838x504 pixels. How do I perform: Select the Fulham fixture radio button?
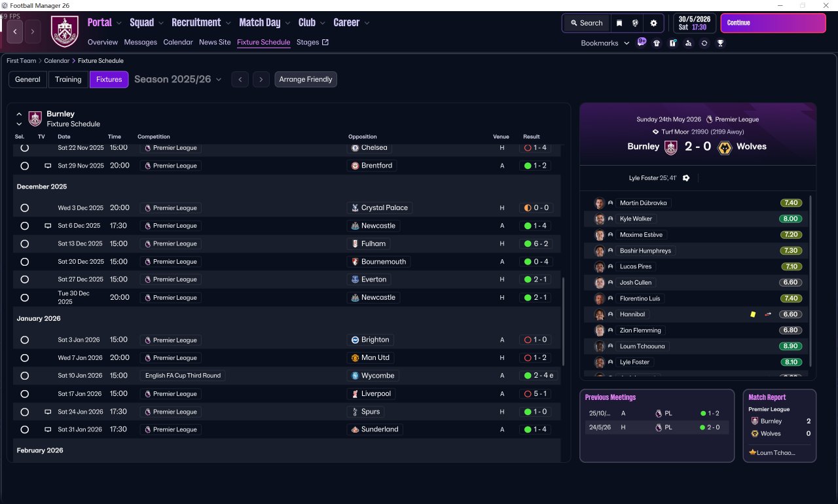(24, 243)
